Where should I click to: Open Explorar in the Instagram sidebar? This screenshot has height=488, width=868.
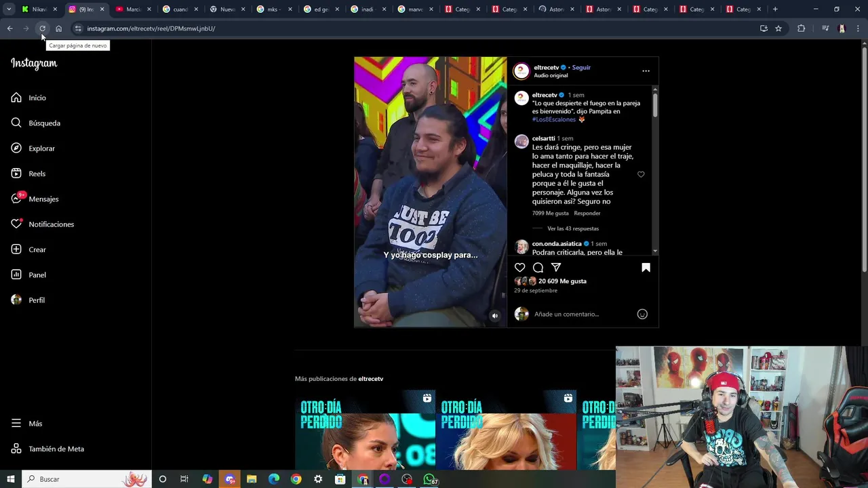pos(33,148)
